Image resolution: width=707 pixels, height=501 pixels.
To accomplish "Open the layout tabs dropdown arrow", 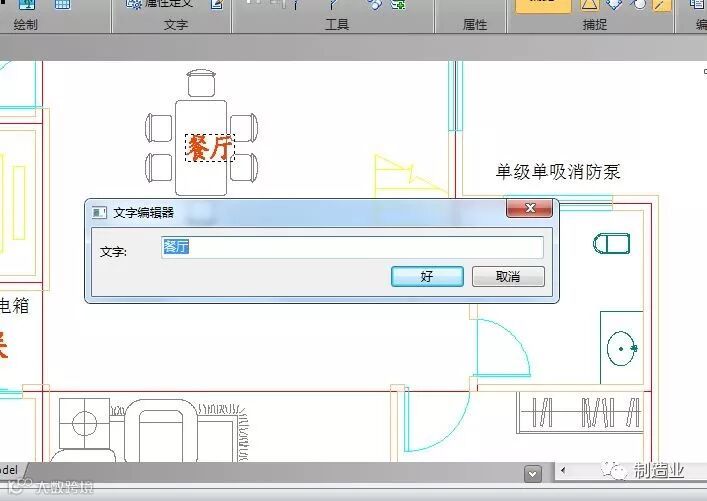I will (533, 474).
